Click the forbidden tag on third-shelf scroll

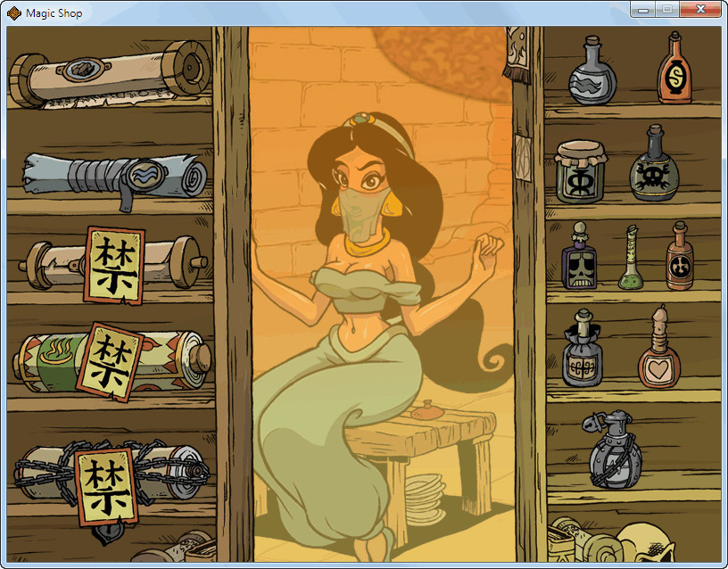(115, 265)
